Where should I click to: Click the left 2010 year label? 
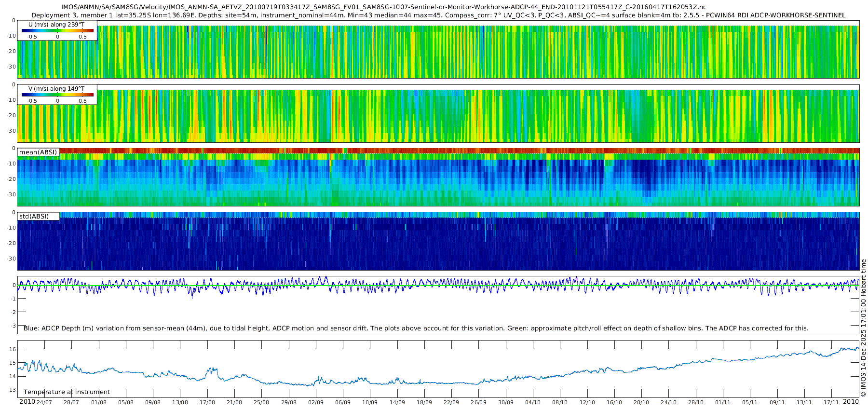27,402
